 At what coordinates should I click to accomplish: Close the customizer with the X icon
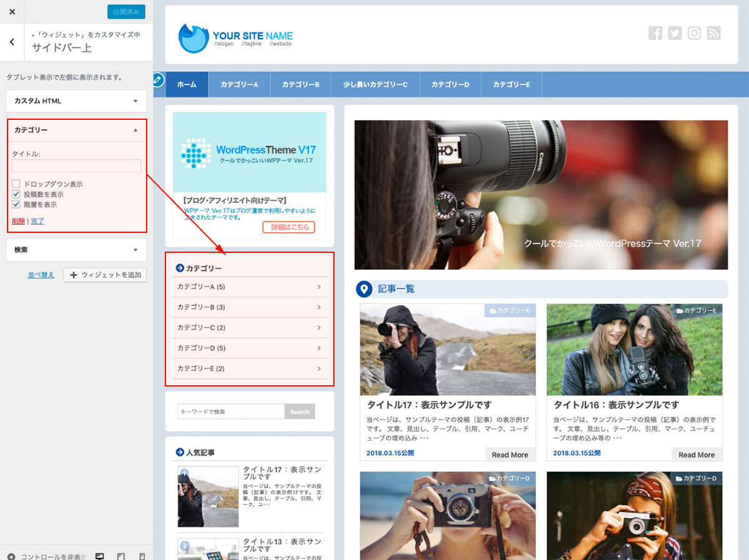[x=12, y=12]
